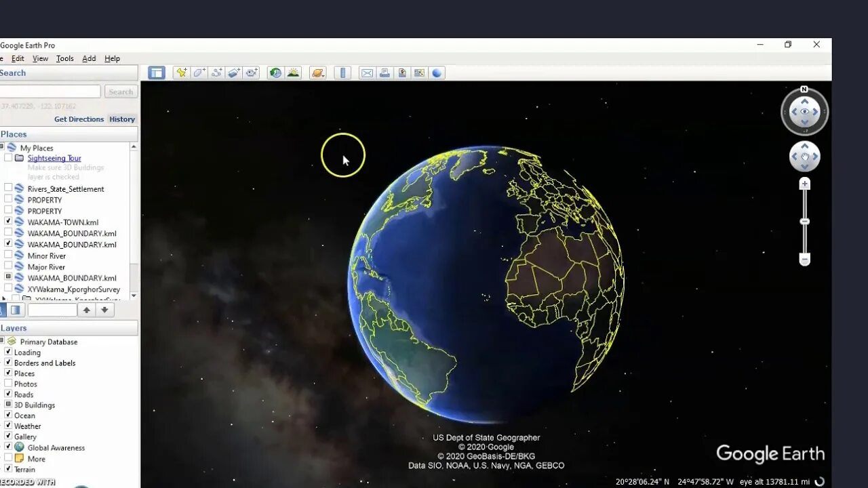Toggle the sunlight across landscape icon
Screen dimensions: 868x488
click(294, 73)
